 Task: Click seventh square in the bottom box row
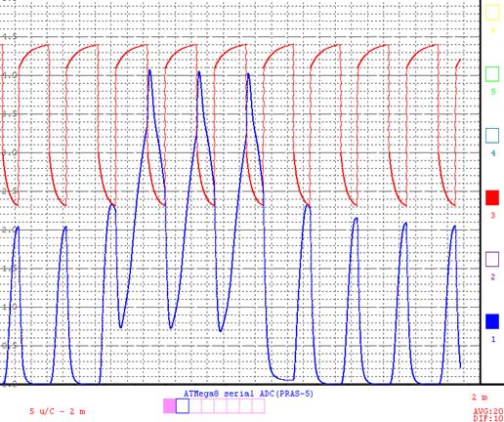(246, 406)
